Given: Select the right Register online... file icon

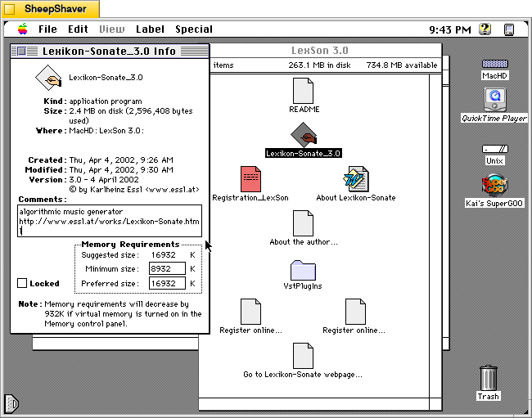Looking at the screenshot, I should (355, 312).
